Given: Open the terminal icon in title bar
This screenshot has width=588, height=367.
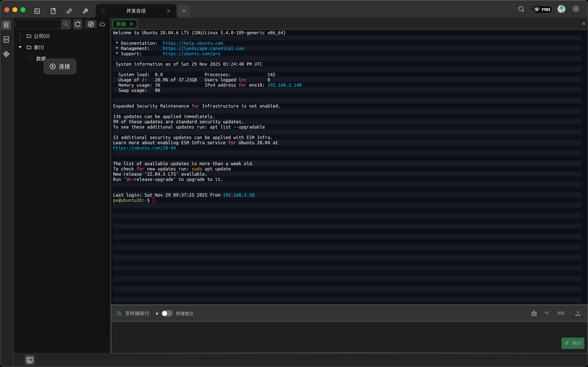Looking at the screenshot, I should (x=37, y=11).
